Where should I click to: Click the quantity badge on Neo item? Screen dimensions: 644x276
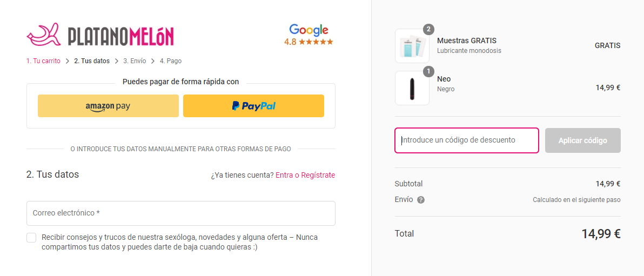point(428,71)
